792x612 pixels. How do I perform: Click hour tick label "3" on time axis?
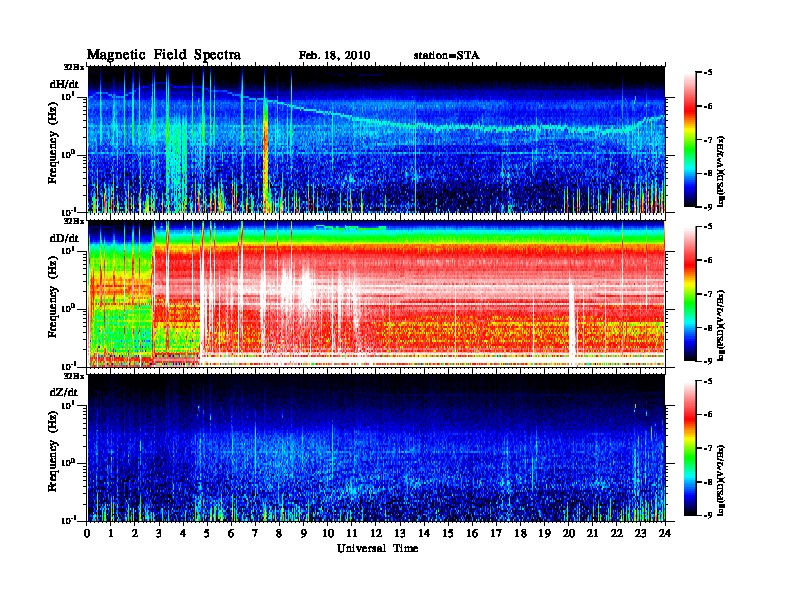159,533
